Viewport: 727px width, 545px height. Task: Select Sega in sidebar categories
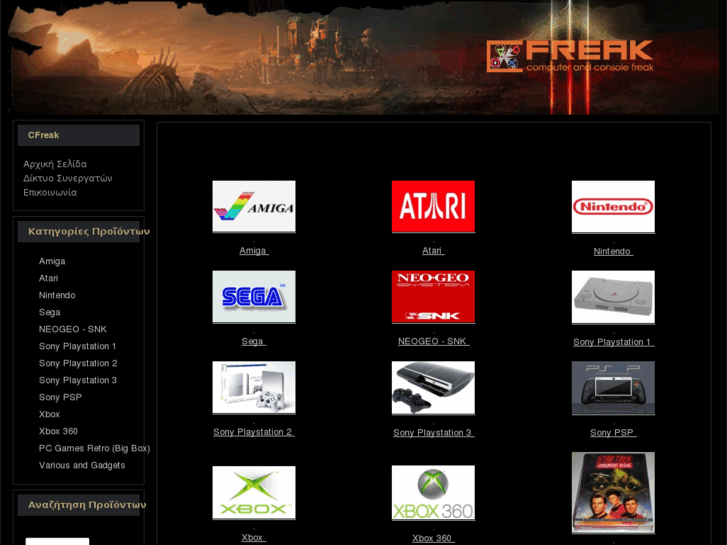pyautogui.click(x=50, y=312)
